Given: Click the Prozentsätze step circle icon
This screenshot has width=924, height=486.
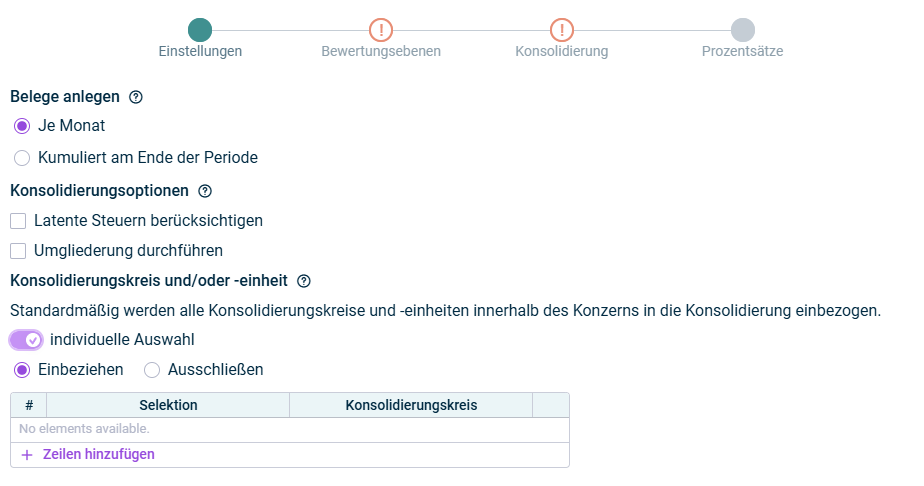Looking at the screenshot, I should [x=743, y=30].
